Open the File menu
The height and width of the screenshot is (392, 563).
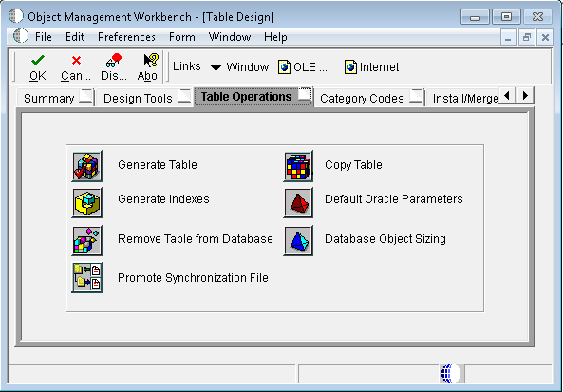point(44,37)
